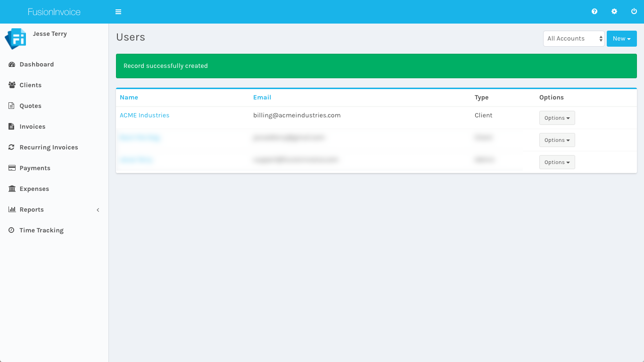Open the settings gear icon
644x362 pixels.
pos(614,12)
